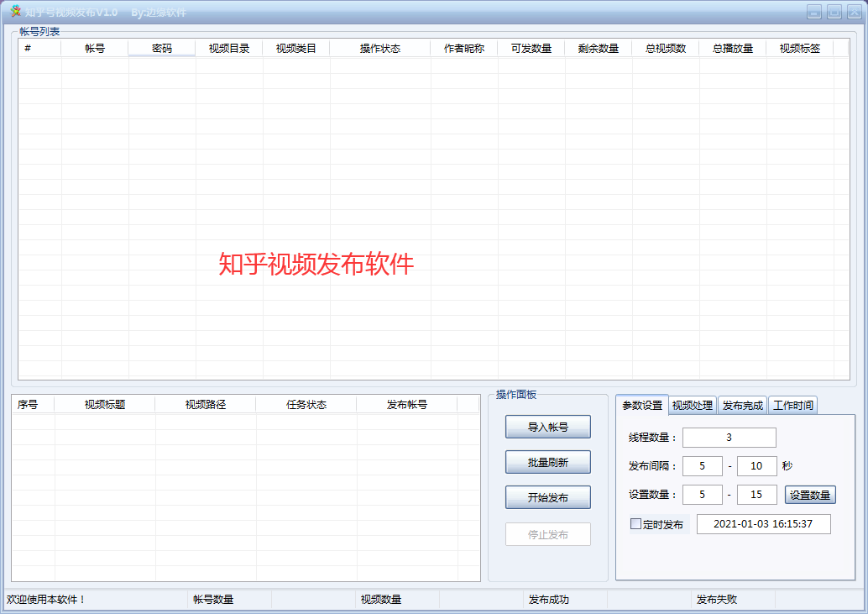The width and height of the screenshot is (868, 614).
Task: Click the 导入帐号 button
Action: (547, 427)
